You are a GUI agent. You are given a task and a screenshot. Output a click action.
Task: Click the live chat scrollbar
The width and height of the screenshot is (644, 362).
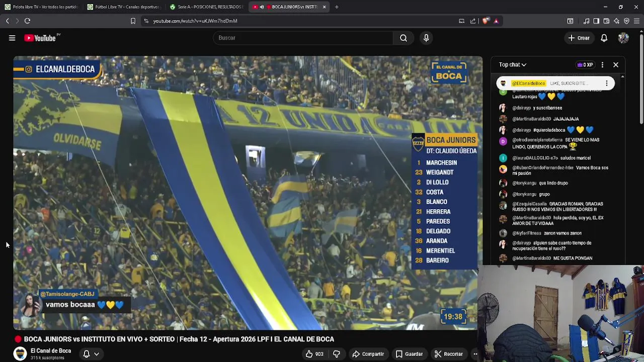(x=622, y=169)
